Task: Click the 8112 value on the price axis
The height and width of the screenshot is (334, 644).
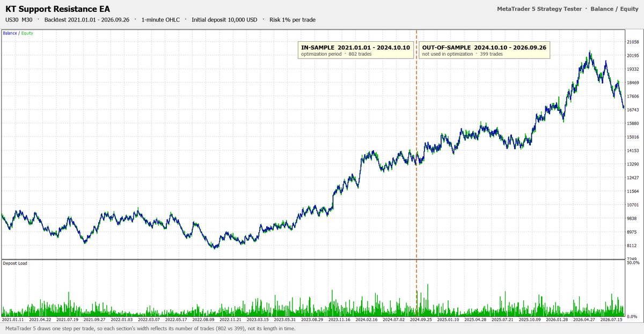Action: pyautogui.click(x=632, y=246)
